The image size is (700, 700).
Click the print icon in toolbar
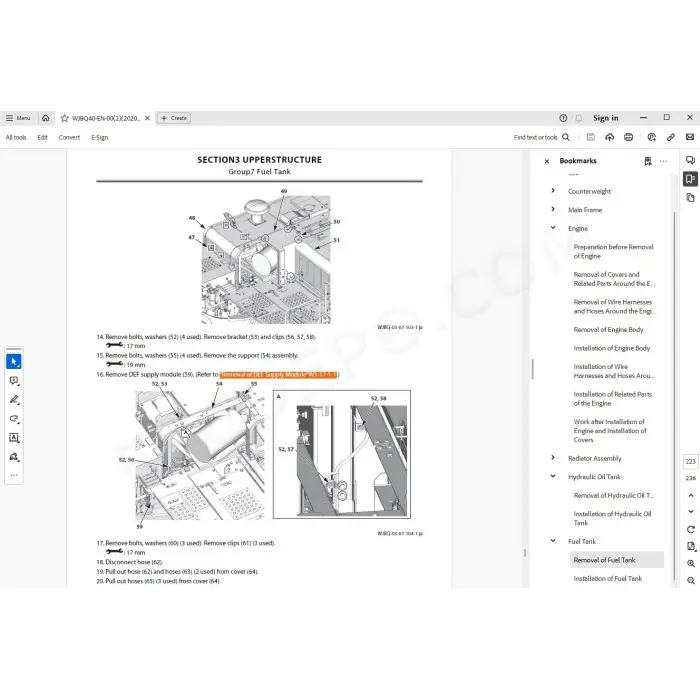tap(628, 137)
